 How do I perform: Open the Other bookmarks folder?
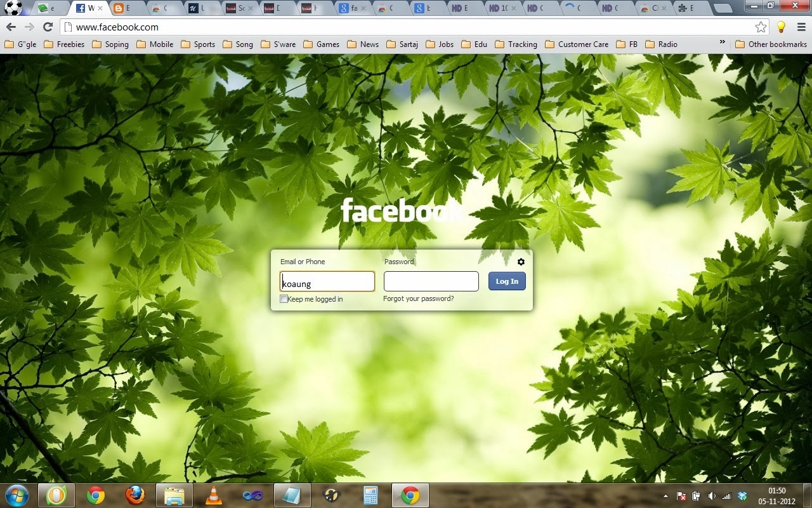click(771, 44)
